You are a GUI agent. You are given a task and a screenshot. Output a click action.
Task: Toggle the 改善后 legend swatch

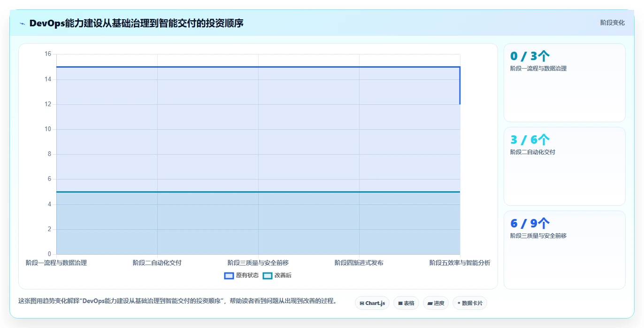268,275
